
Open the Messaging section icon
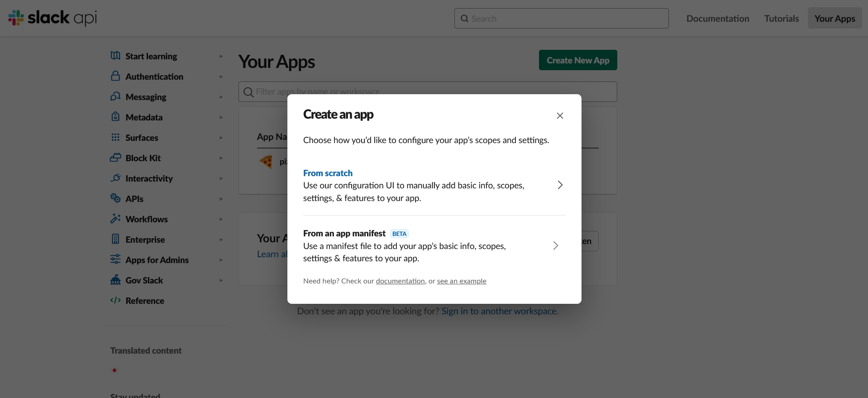pos(115,96)
